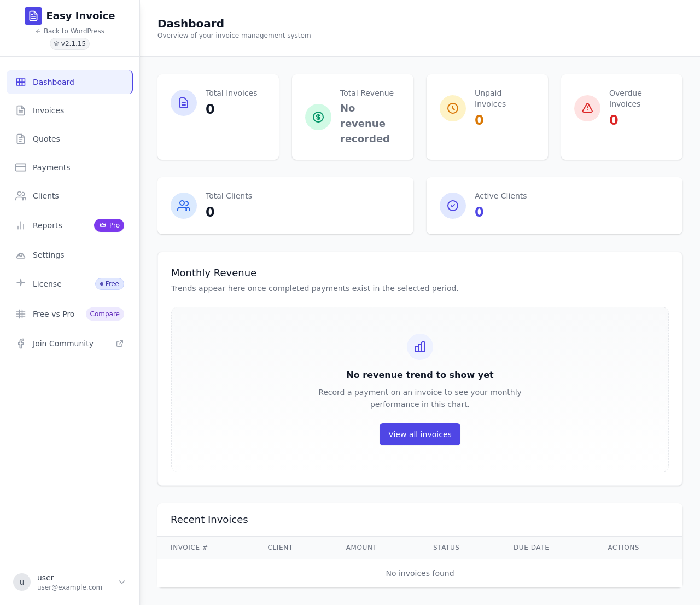Click the Invoices document icon in sidebar
The width and height of the screenshot is (700, 605).
pos(21,110)
